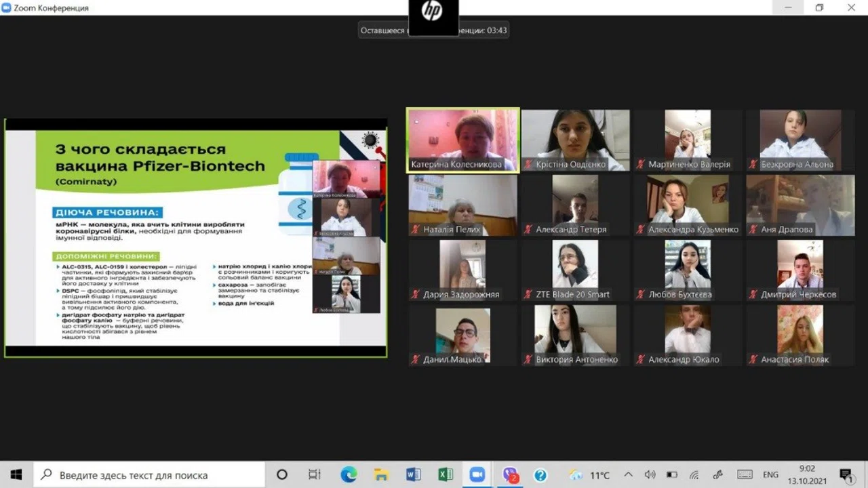Select Крістіна Овдієнко video tile

point(575,140)
